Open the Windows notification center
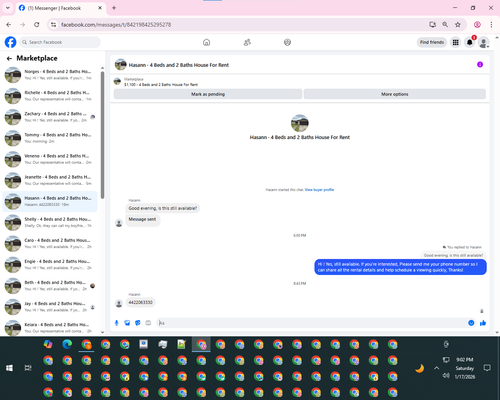This screenshot has height=400, width=500. (487, 368)
